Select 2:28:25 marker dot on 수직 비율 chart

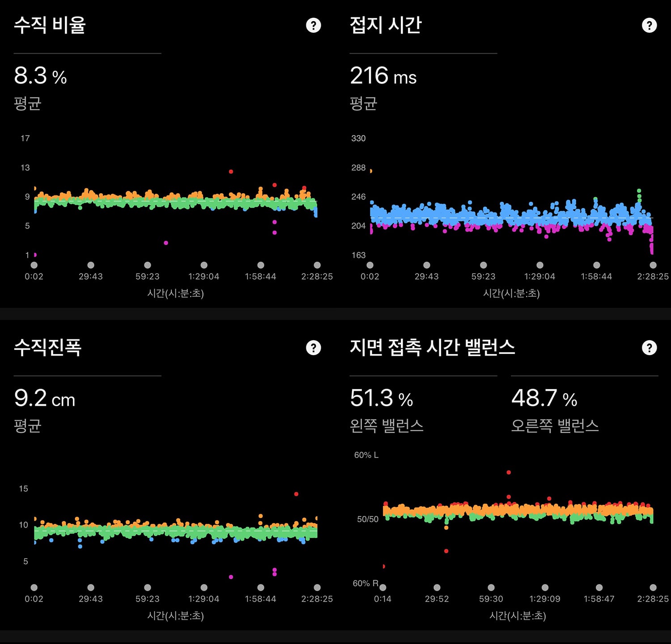click(317, 265)
